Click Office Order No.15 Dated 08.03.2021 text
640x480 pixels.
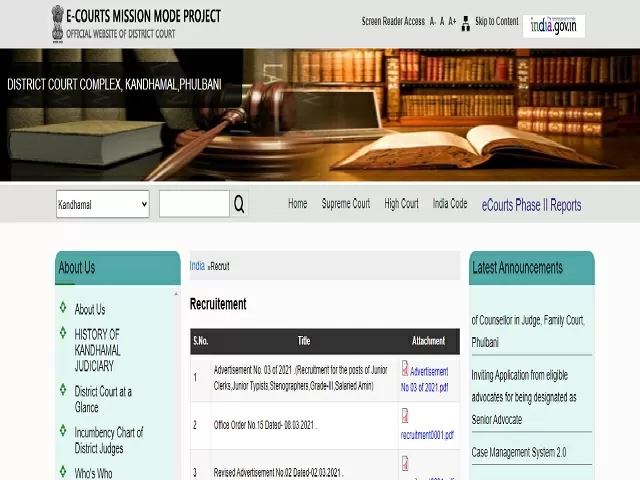265,425
